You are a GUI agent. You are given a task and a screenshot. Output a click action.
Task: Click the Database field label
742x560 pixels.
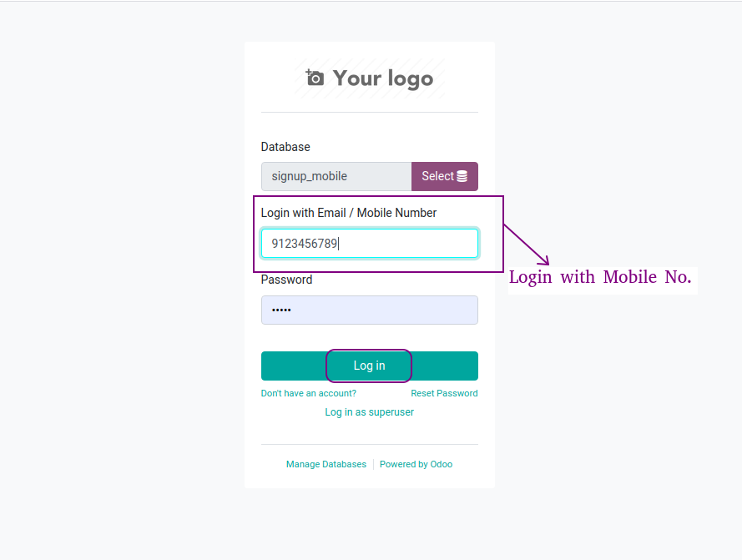coord(285,147)
